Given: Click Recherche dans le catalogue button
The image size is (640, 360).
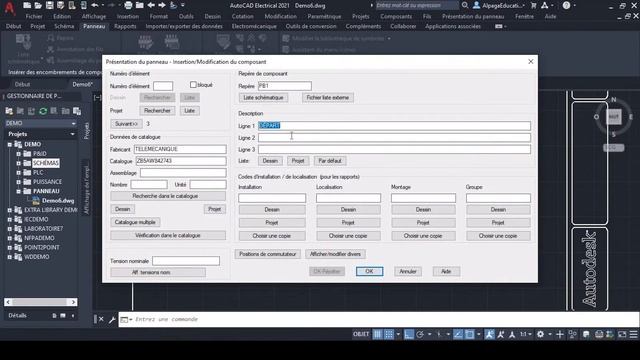Looking at the screenshot, I should (168, 196).
